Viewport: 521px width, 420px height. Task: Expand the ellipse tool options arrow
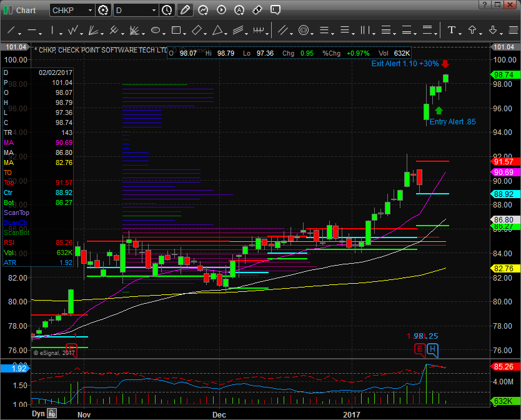tap(164, 34)
